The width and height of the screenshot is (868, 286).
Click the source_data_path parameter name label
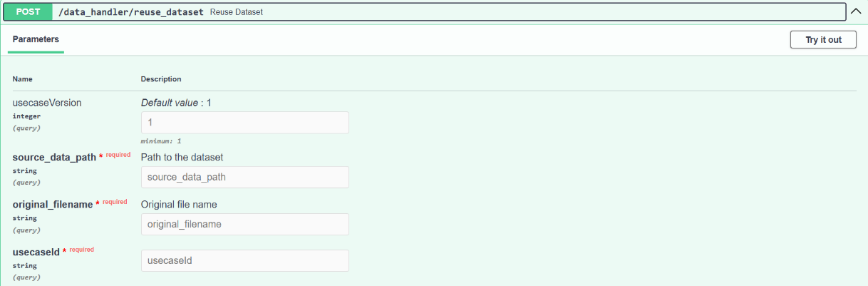tap(54, 157)
